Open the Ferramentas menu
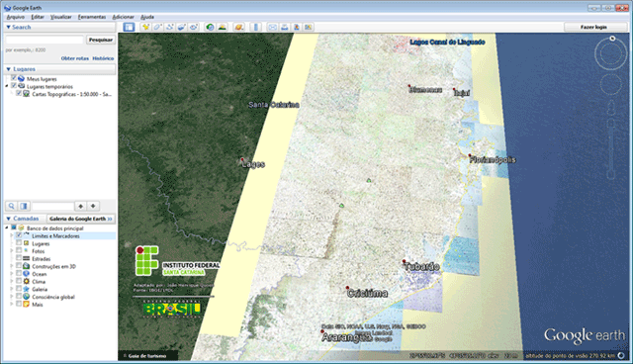Image resolution: width=633 pixels, height=364 pixels. pos(92,17)
